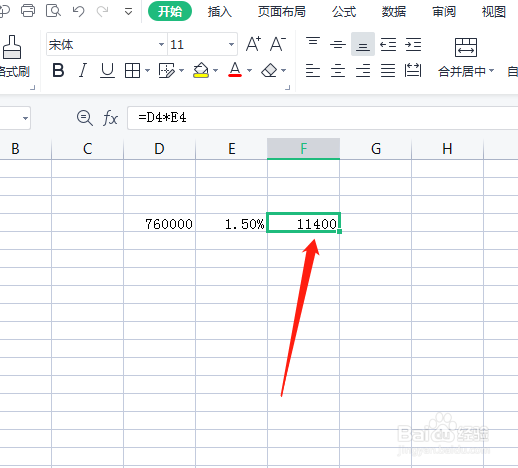
Task: Decrease indent icon
Action: tap(388, 44)
